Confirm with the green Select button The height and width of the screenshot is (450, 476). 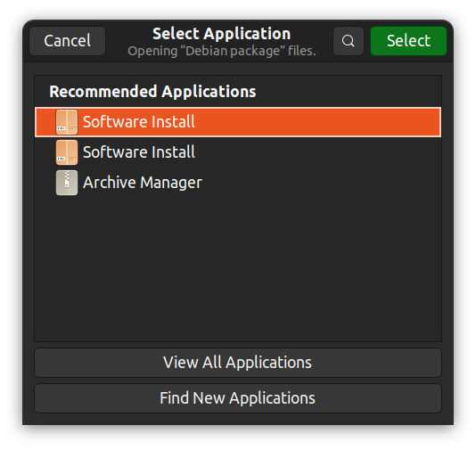click(408, 41)
